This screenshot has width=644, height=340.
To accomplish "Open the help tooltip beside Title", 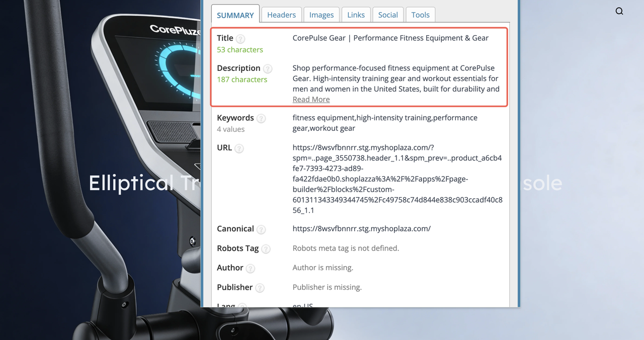I will (x=240, y=38).
